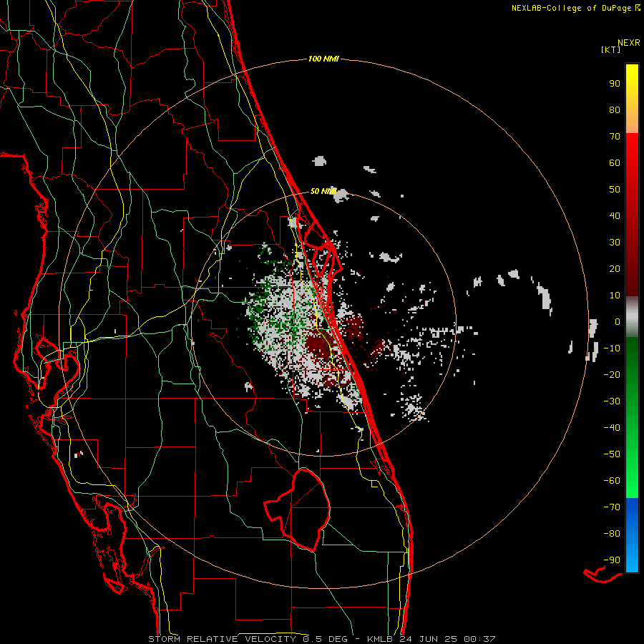
Task: Click the 20 value on the velocity scale
Action: click(x=615, y=268)
